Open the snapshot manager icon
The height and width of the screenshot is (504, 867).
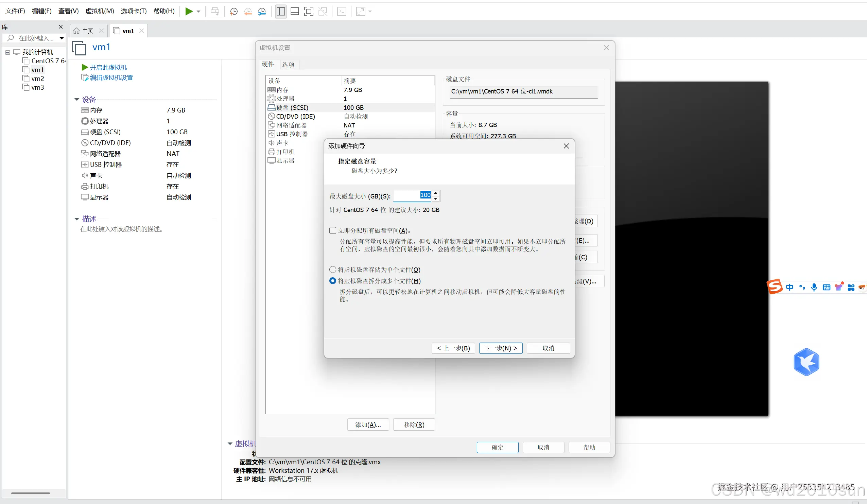click(262, 11)
